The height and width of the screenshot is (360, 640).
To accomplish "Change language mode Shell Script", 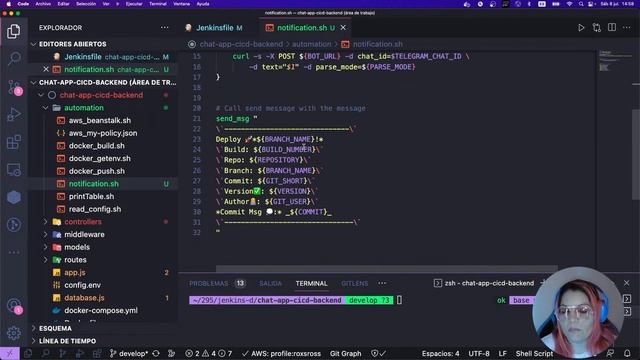I will (534, 353).
